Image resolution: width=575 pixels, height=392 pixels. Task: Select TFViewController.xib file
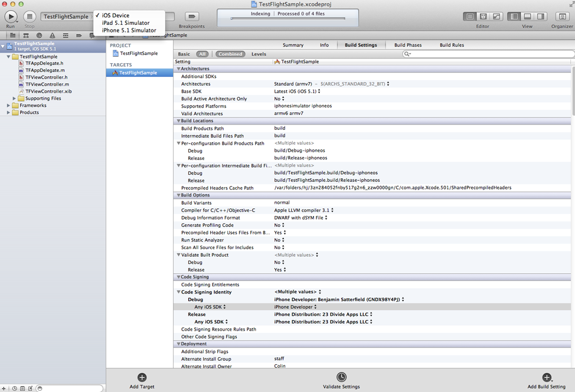[x=48, y=92]
